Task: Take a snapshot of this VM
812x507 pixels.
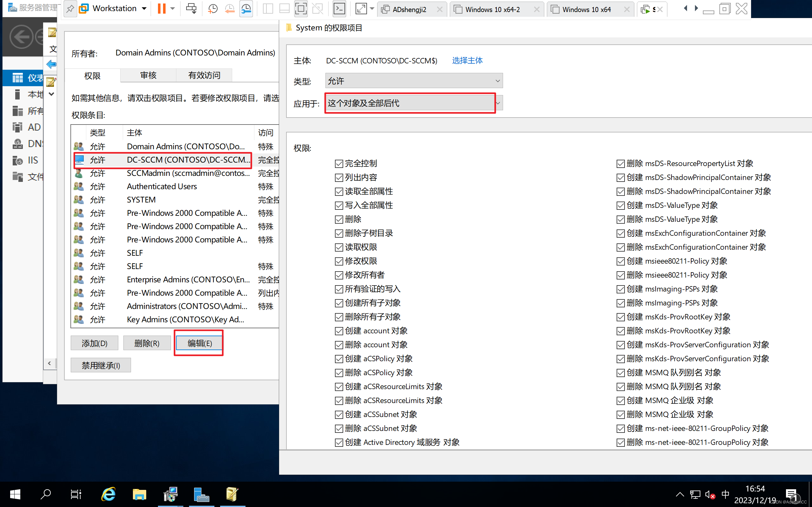Action: point(213,8)
